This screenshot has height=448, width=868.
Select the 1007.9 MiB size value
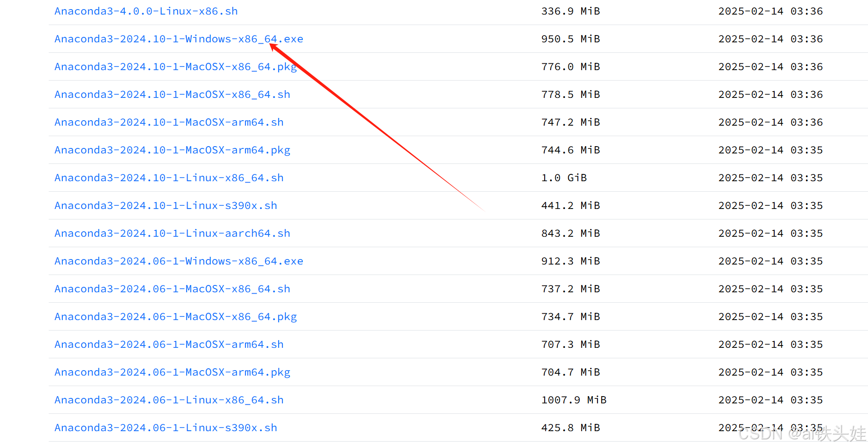click(574, 400)
